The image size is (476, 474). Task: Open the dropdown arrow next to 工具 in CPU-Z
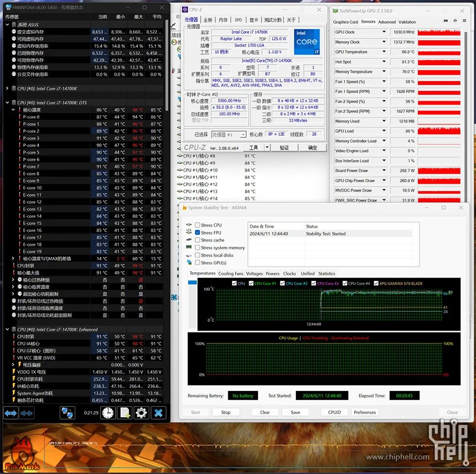coord(267,148)
